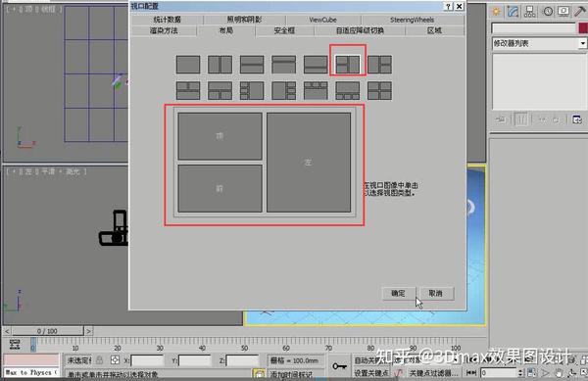Open the Hierarchy command panel icon
Image resolution: width=588 pixels, height=381 pixels.
529,12
